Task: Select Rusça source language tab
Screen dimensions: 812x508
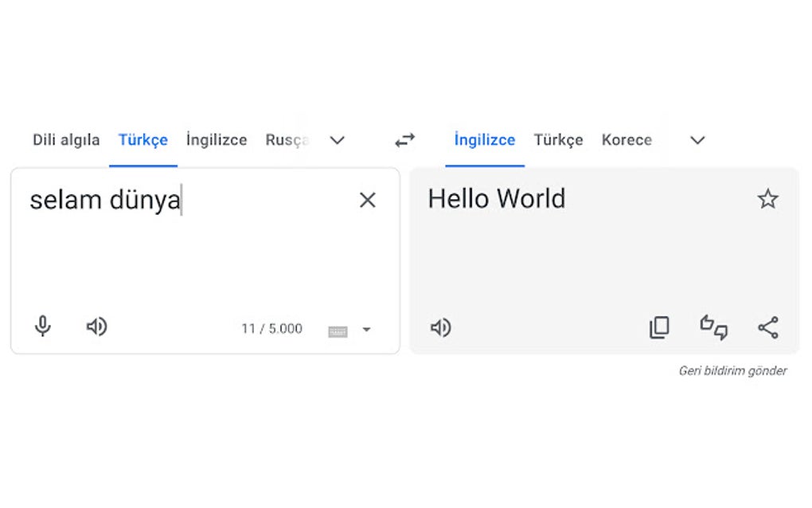Action: click(287, 140)
